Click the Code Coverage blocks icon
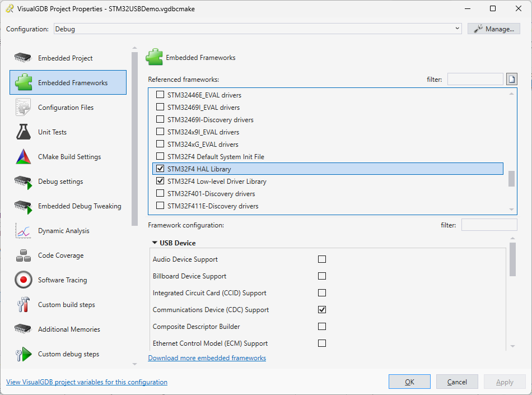Image resolution: width=532 pixels, height=395 pixels. 23,255
